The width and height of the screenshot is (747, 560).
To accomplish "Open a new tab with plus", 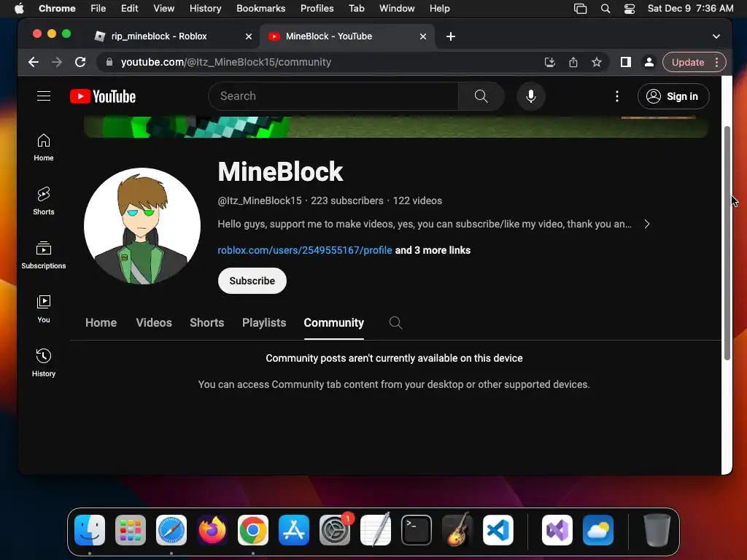I will coord(451,36).
